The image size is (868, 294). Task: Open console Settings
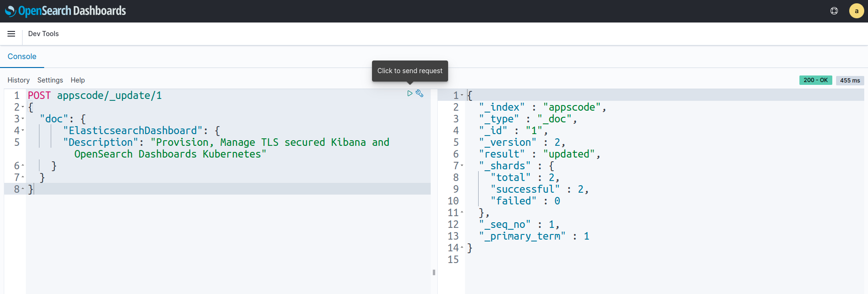[x=50, y=80]
